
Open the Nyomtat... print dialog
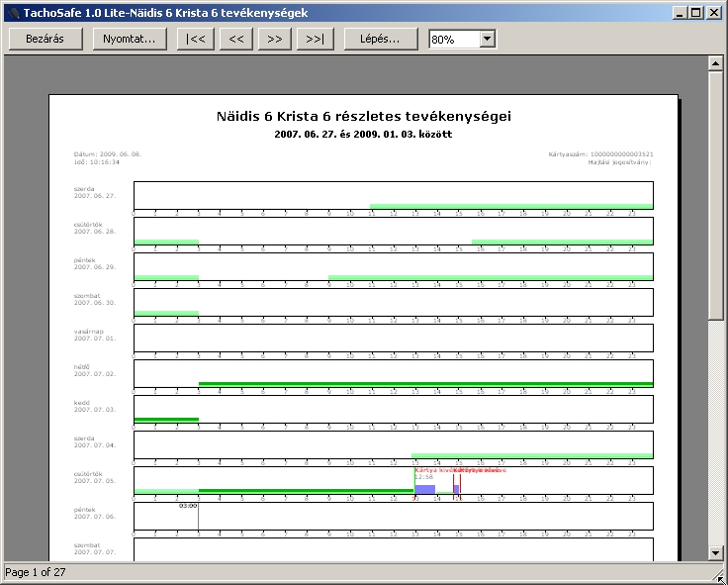130,39
